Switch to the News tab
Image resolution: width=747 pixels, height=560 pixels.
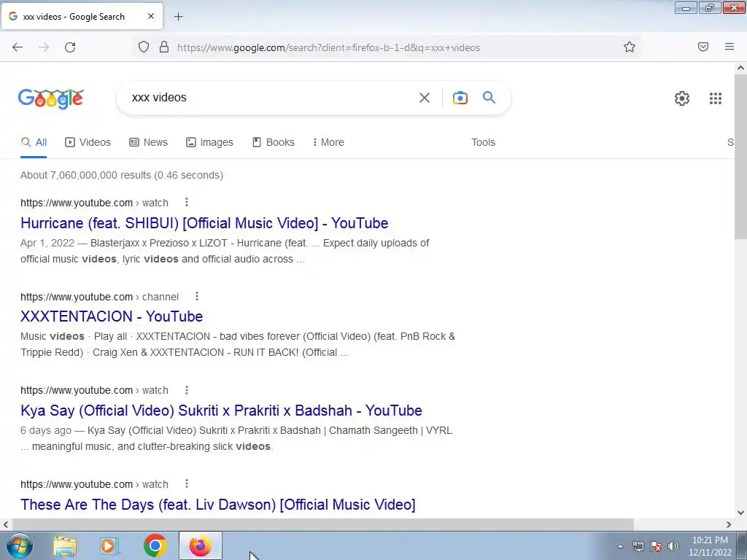pyautogui.click(x=149, y=142)
